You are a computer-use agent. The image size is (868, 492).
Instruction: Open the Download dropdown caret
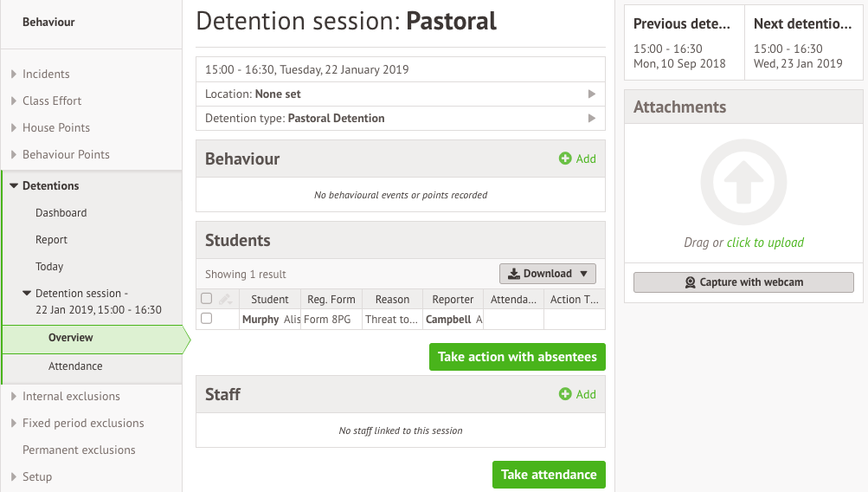583,274
